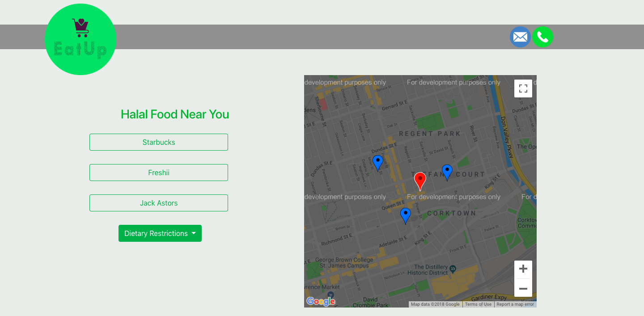Image resolution: width=644 pixels, height=316 pixels.
Task: Expand the Dietary Restrictions dropdown
Action: (160, 233)
